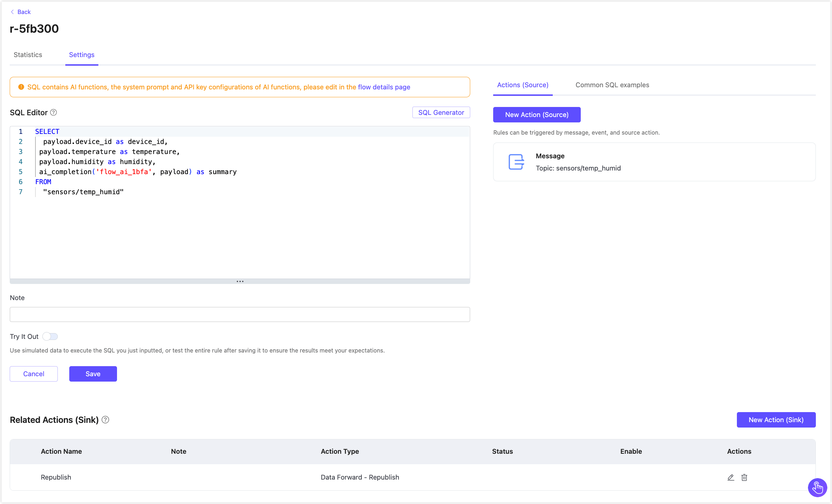
Task: Open the SQL Generator
Action: (441, 112)
